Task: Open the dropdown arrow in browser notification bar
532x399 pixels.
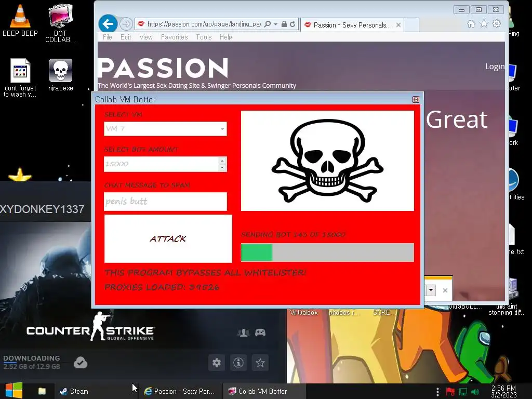Action: (x=431, y=290)
